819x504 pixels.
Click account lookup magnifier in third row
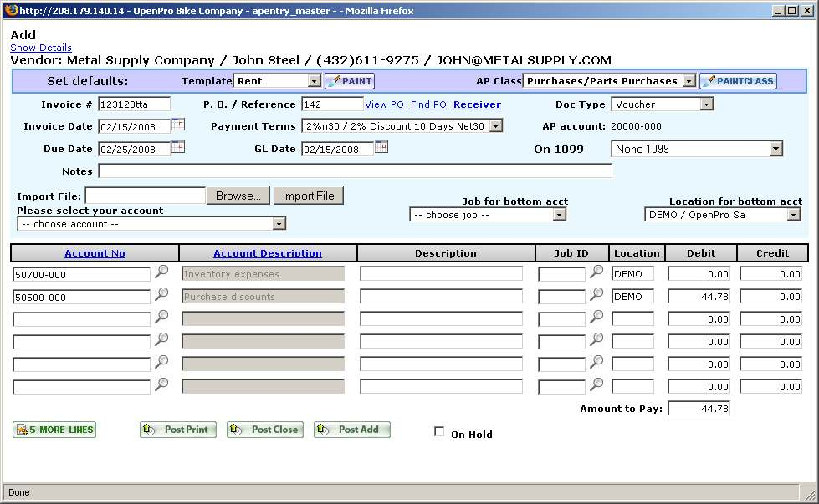pos(162,317)
